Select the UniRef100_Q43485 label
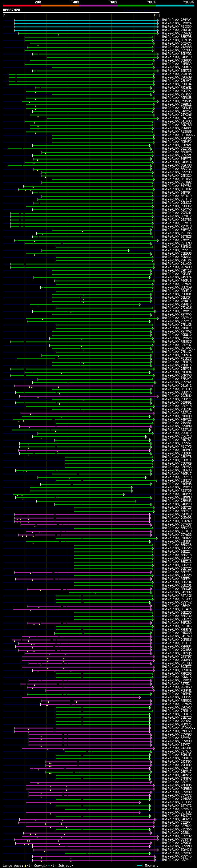Image resolution: width=197 pixels, height=868 pixels. pyautogui.click(x=176, y=47)
